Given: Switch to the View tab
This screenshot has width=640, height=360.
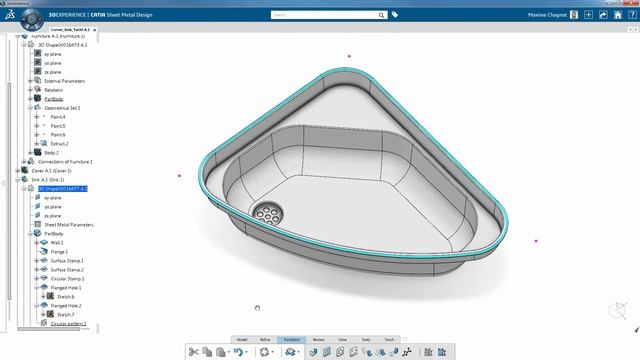Looking at the screenshot, I should click(342, 340).
